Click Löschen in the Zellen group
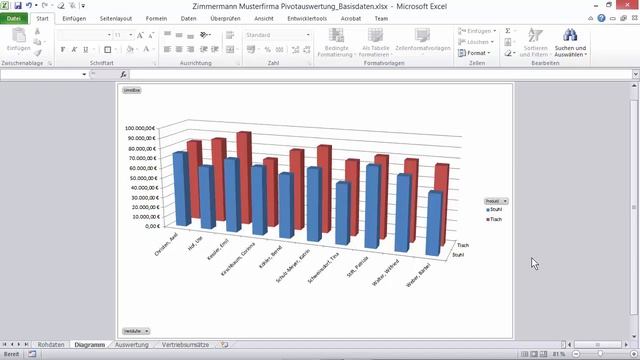Viewport: 640px width, 360px height. click(x=476, y=42)
